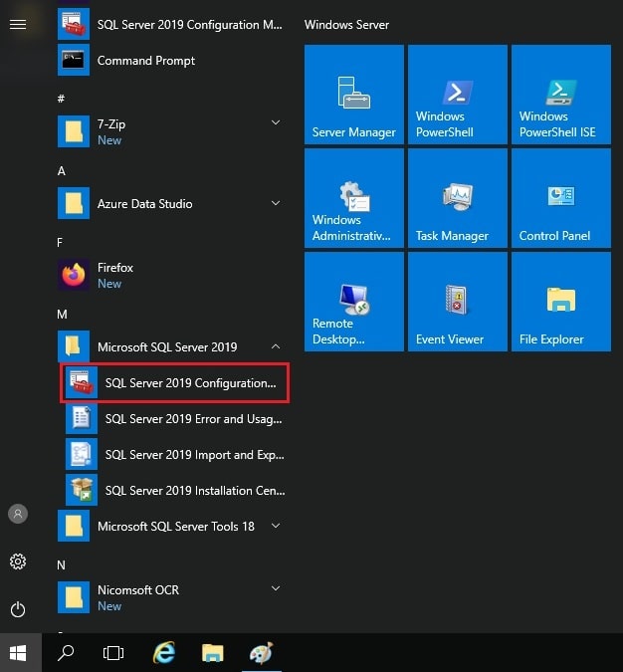Click the N letter section header
Image resolution: width=623 pixels, height=672 pixels.
[62, 564]
